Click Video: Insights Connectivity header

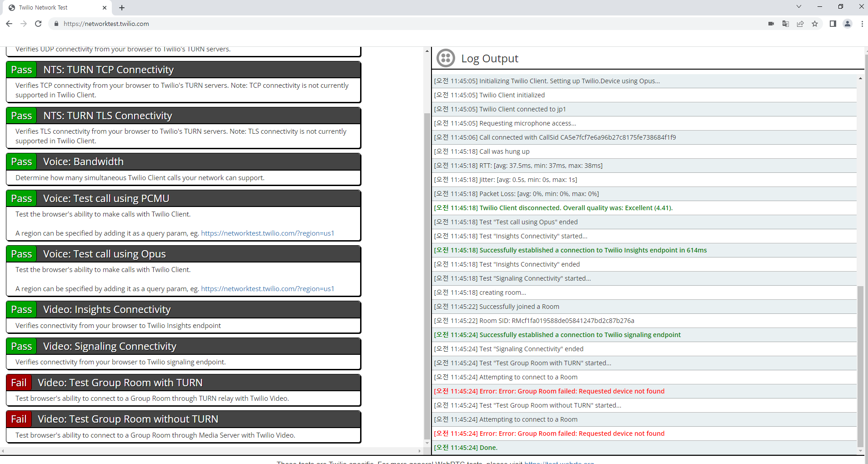tap(183, 309)
